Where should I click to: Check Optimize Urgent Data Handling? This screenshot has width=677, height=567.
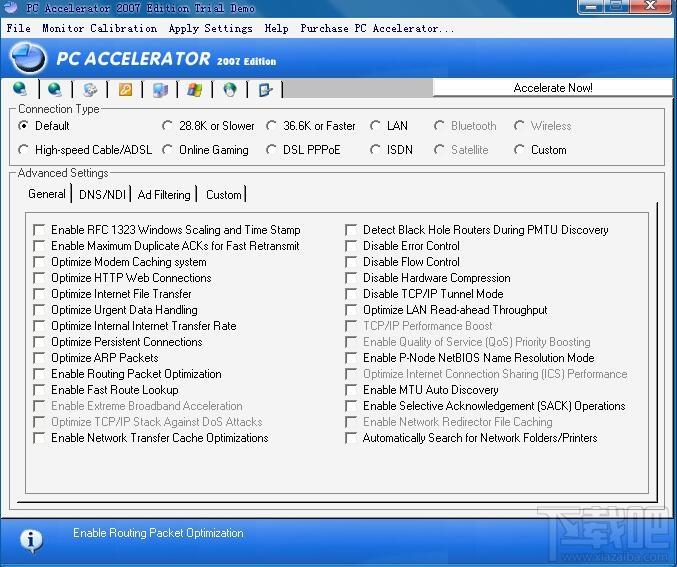coord(39,310)
